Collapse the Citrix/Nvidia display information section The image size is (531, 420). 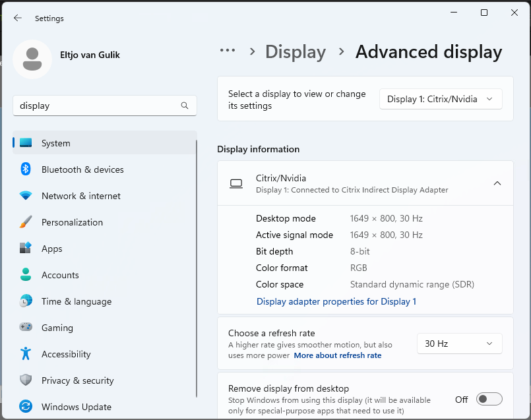pyautogui.click(x=497, y=183)
